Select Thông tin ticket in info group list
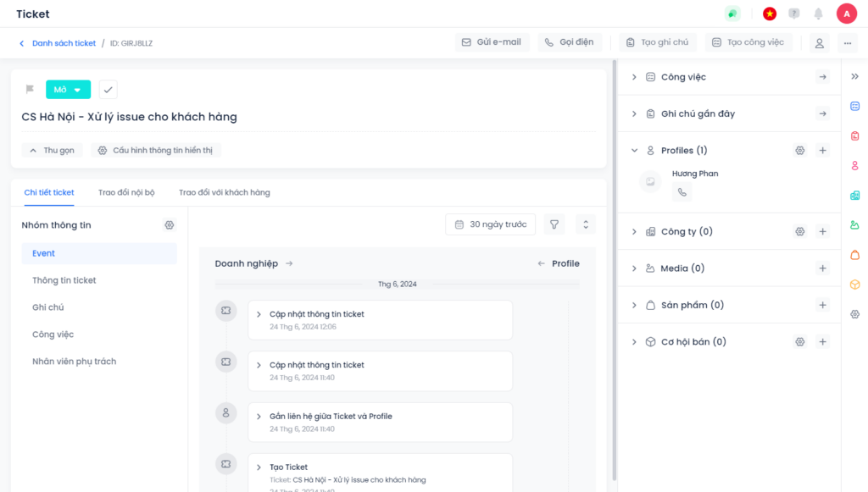 pos(64,280)
